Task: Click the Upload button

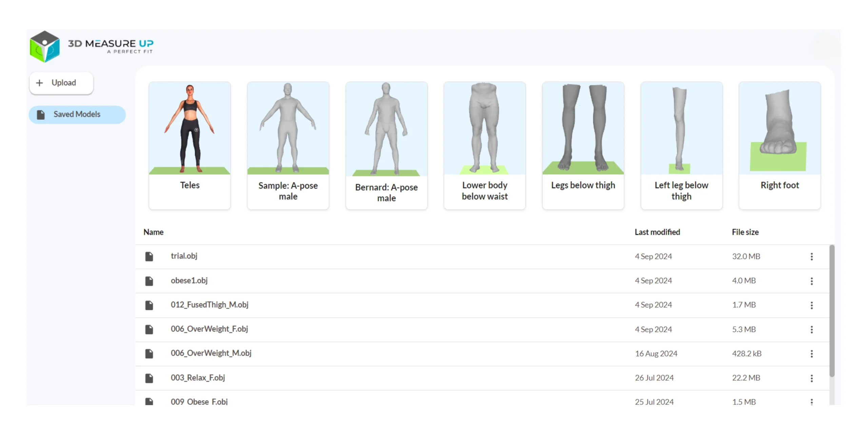Action: coord(61,83)
